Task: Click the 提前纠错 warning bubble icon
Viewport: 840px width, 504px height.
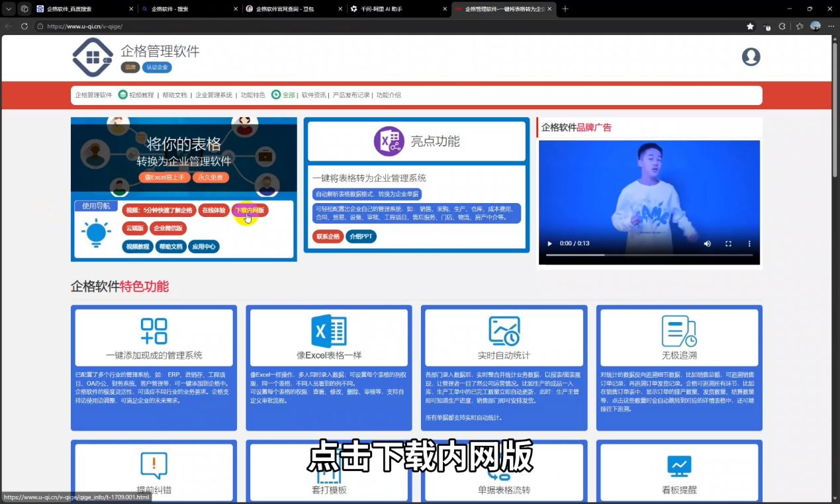Action: pyautogui.click(x=154, y=466)
